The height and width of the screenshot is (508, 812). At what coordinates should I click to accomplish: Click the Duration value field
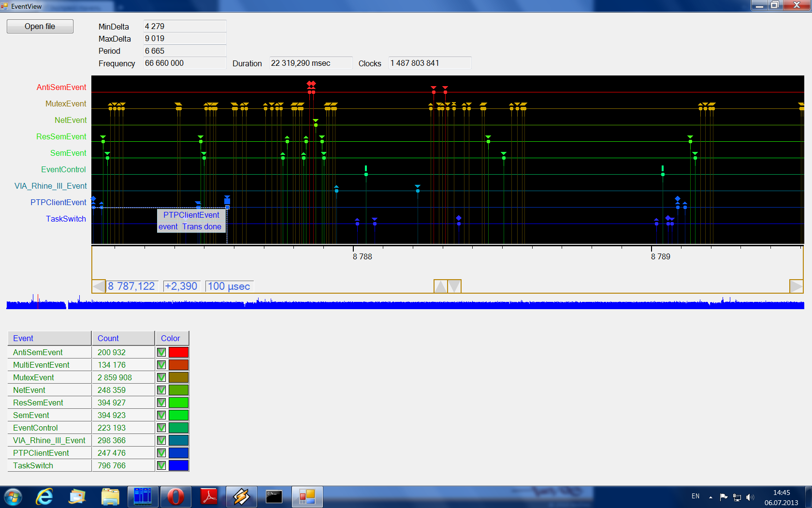coord(311,63)
